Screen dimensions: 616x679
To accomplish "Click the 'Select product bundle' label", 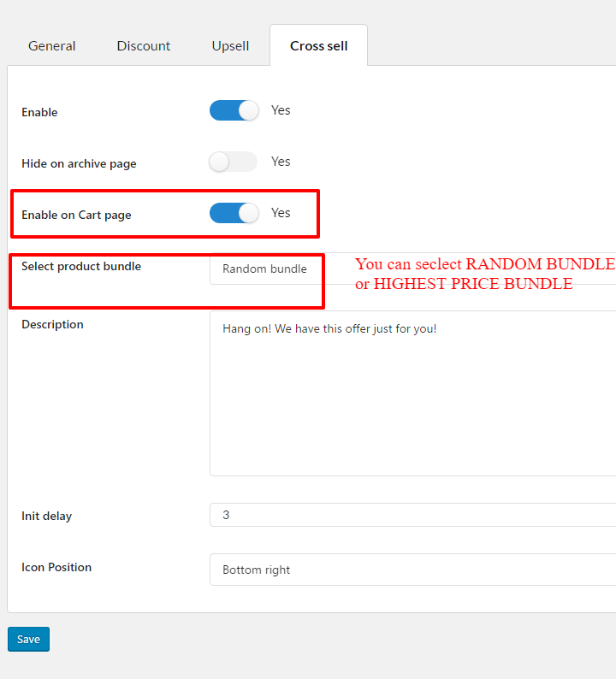I will click(x=81, y=266).
